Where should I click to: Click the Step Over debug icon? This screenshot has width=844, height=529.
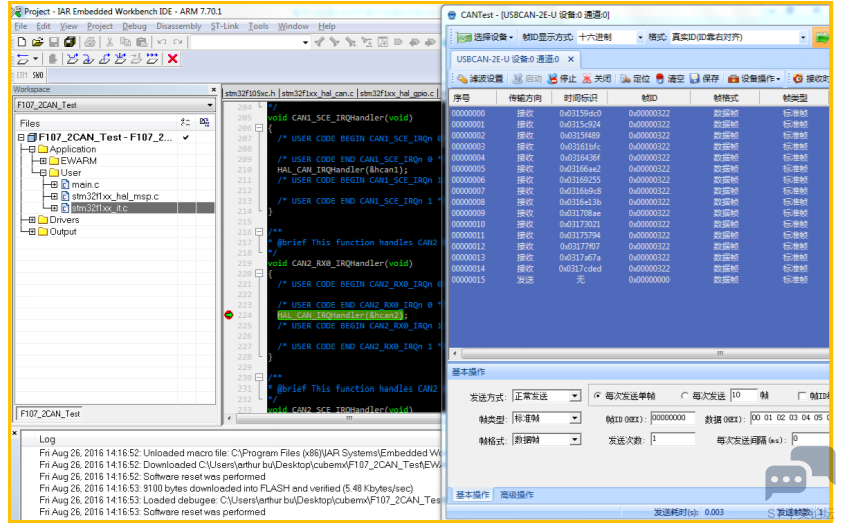pyautogui.click(x=73, y=59)
